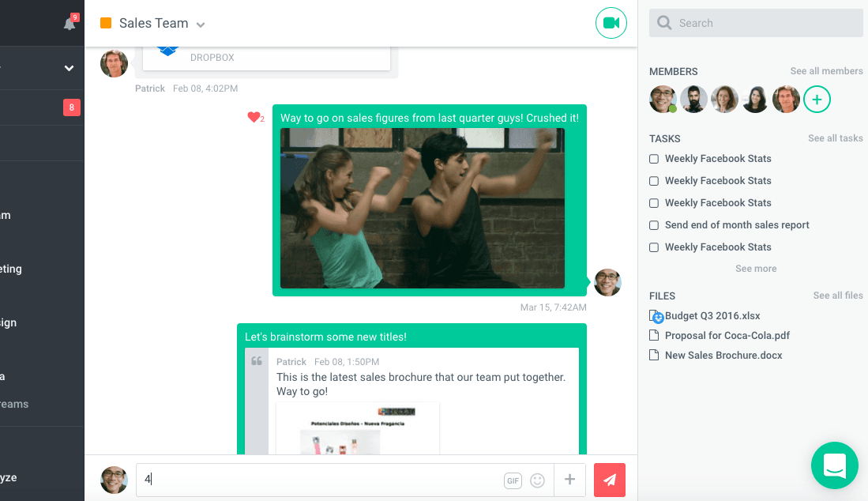Image resolution: width=868 pixels, height=501 pixels.
Task: Click the orange Sales Team color square
Action: [106, 24]
